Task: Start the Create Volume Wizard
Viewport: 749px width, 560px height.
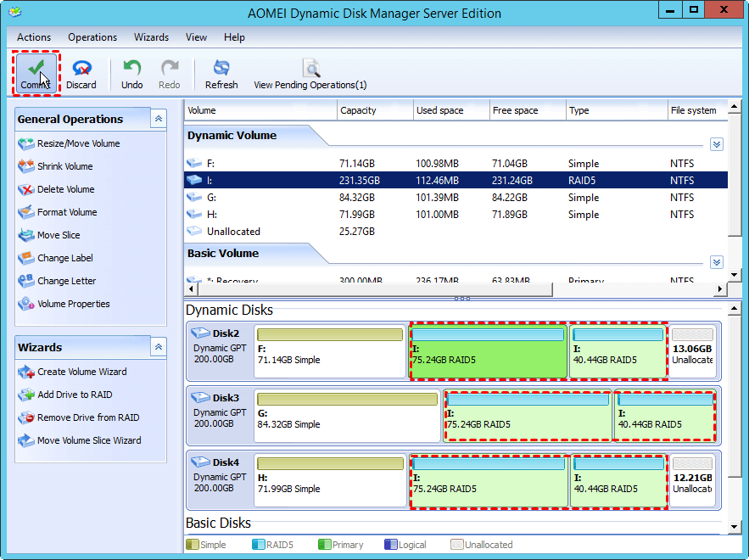Action: pyautogui.click(x=81, y=372)
